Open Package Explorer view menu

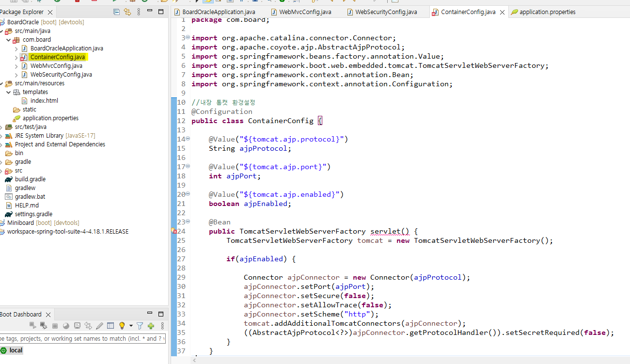click(x=139, y=12)
